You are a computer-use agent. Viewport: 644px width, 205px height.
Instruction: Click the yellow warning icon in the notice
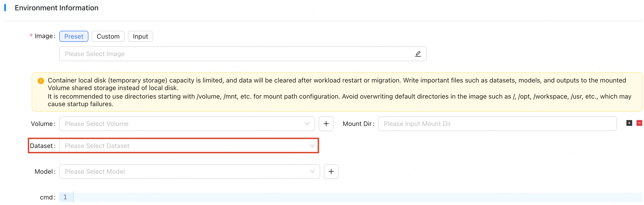(x=41, y=81)
